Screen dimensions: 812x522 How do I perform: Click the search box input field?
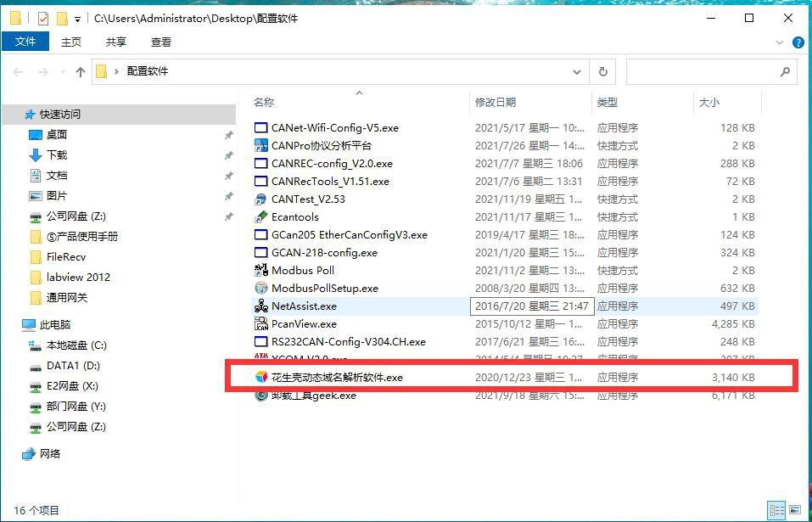click(x=703, y=72)
